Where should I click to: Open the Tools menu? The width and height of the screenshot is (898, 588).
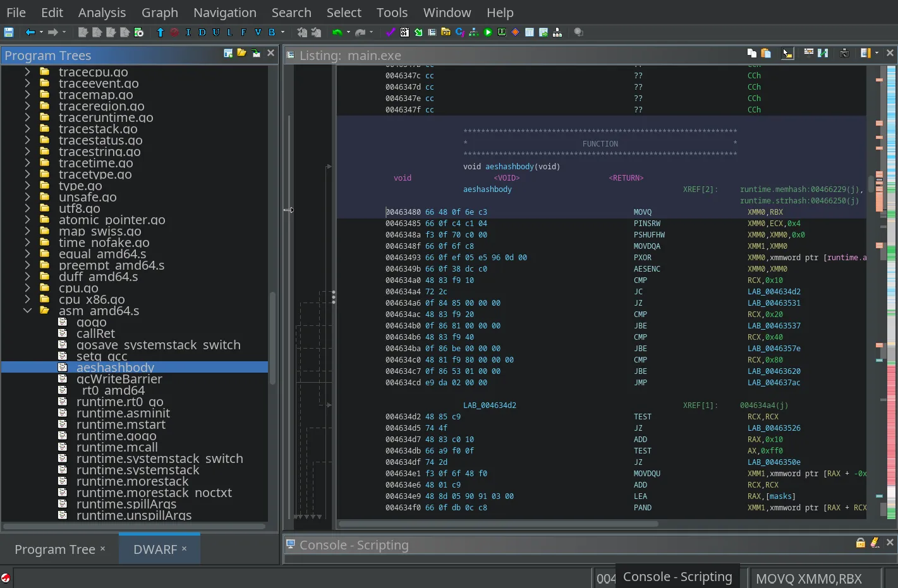[x=392, y=13]
